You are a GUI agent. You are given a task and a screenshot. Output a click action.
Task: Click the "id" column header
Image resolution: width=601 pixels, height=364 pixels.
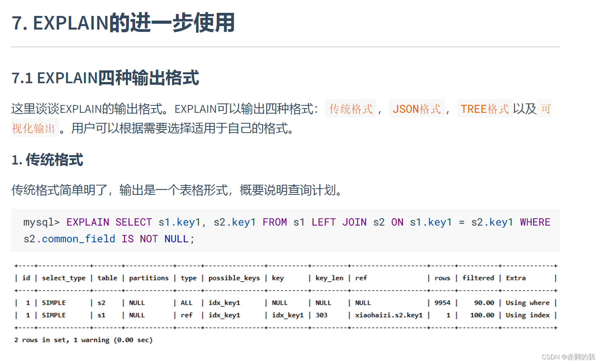tap(26, 278)
